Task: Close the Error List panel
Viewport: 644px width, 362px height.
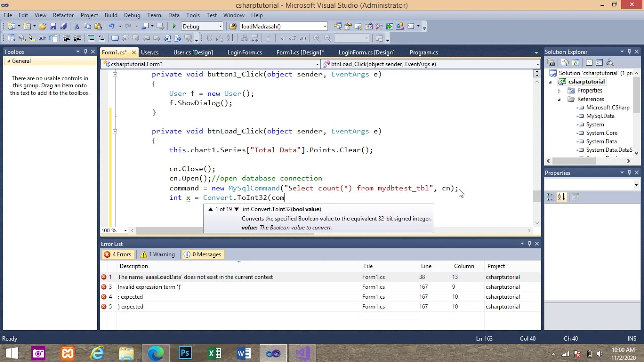Action: [537, 244]
